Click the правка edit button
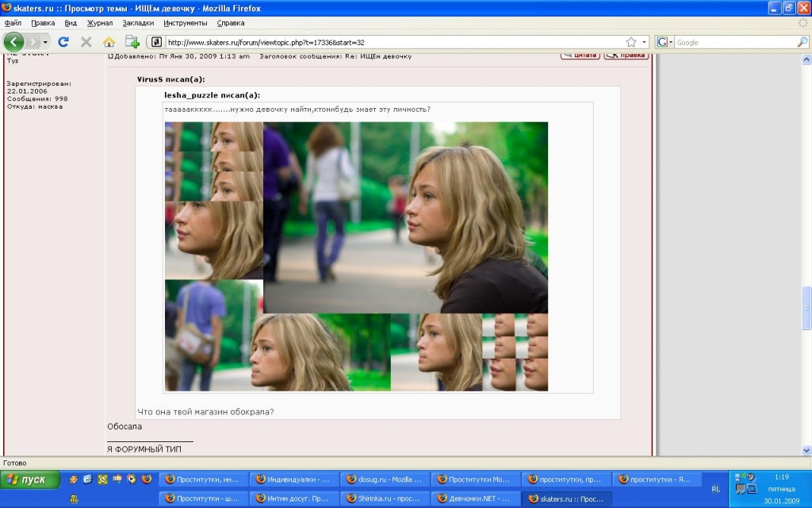This screenshot has height=508, width=812. pos(626,56)
